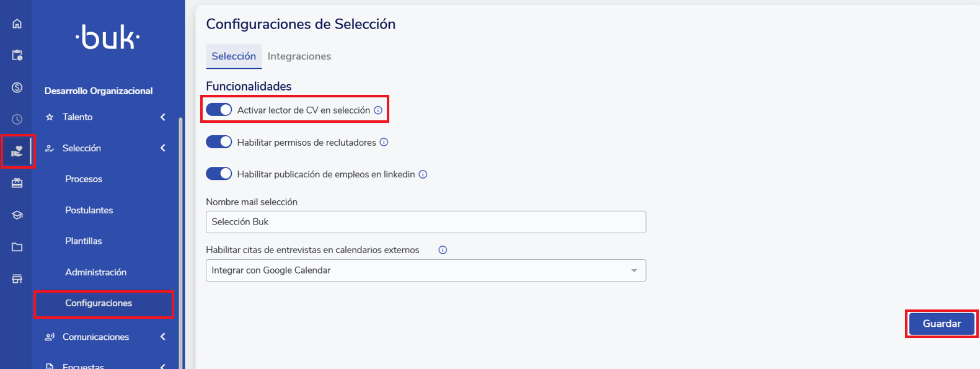980x369 pixels.
Task: Toggle LinkedIn job publication switch
Action: (x=219, y=174)
